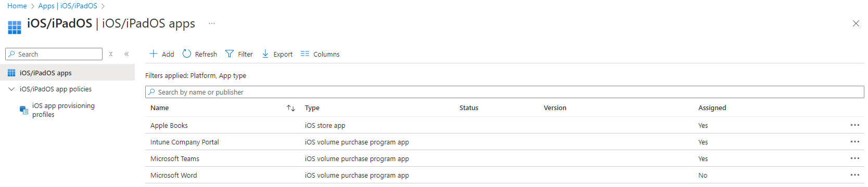This screenshot has height=187, width=868.
Task: Open iOS app provisioning profiles
Action: coord(63,110)
